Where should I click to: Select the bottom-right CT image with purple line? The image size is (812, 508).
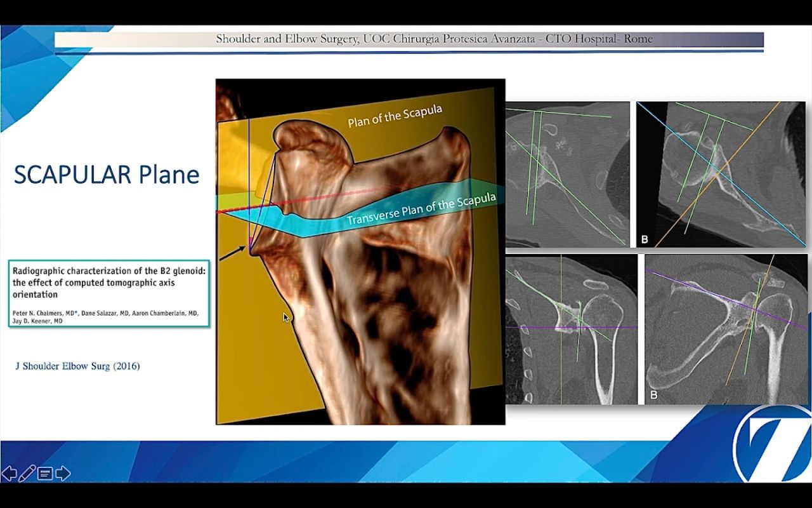click(x=725, y=329)
